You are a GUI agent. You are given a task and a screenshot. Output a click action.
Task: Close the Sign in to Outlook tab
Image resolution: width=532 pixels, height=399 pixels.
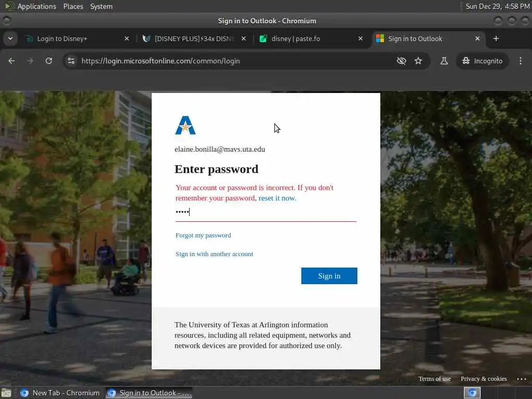click(477, 38)
